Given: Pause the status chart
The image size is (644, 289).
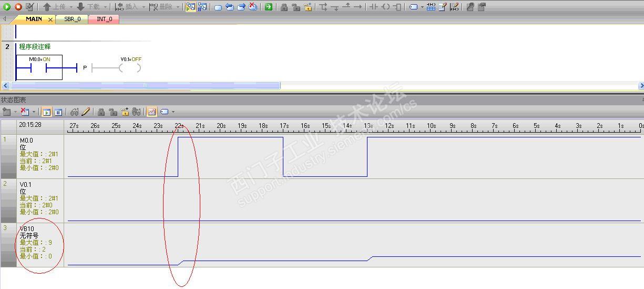Looking at the screenshot, I should tap(58, 112).
